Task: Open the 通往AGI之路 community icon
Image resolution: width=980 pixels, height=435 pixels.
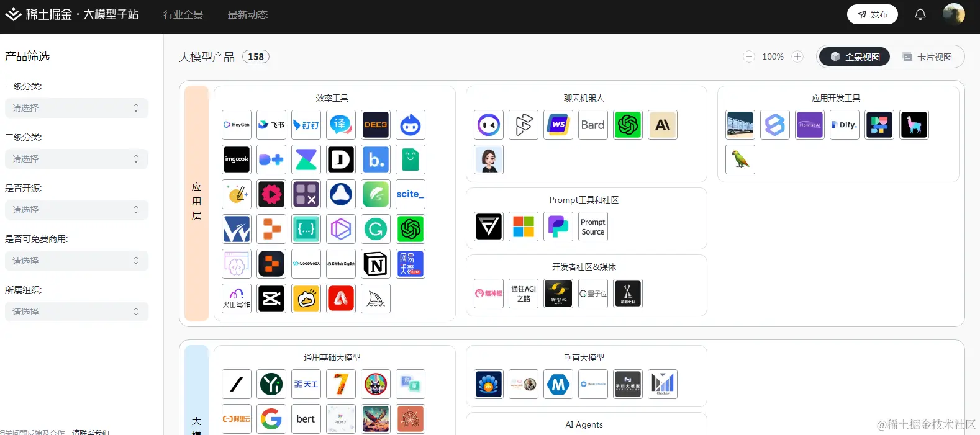Action: 524,294
